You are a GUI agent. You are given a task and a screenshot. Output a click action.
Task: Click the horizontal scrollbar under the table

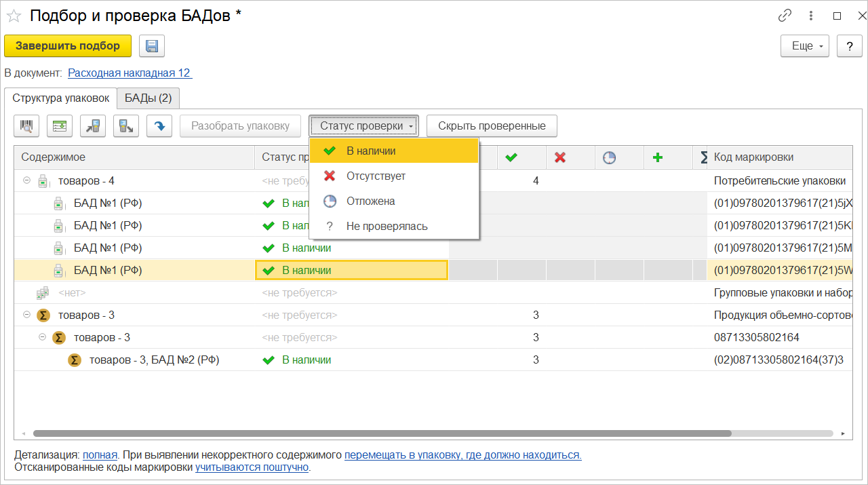coord(382,433)
